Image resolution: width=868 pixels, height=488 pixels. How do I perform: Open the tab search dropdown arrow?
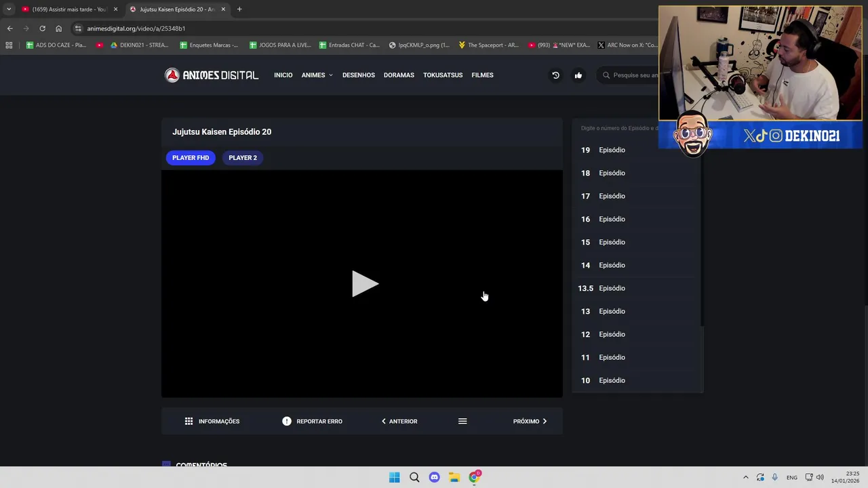[9, 9]
